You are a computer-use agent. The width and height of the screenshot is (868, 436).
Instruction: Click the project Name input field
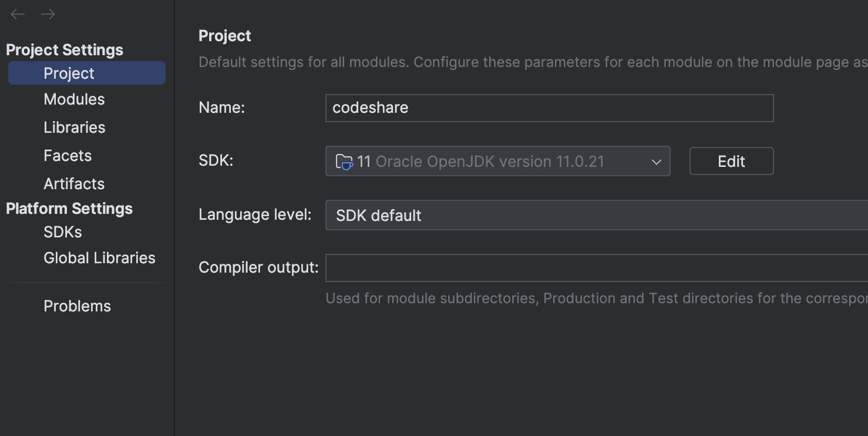(549, 108)
